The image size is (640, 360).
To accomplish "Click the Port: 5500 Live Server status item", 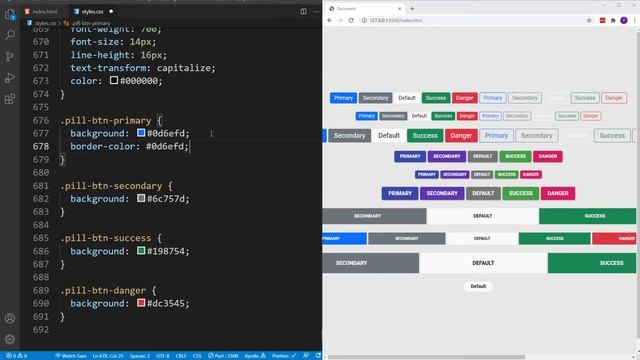I will pos(223,356).
